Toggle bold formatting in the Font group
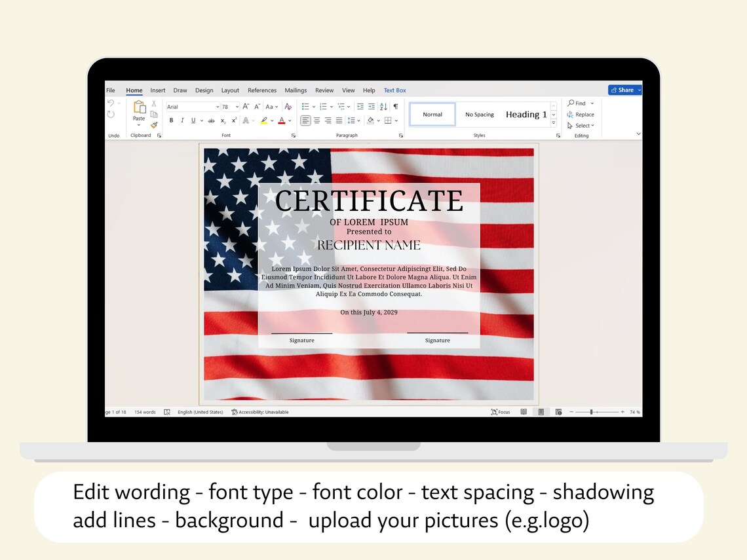 (171, 120)
